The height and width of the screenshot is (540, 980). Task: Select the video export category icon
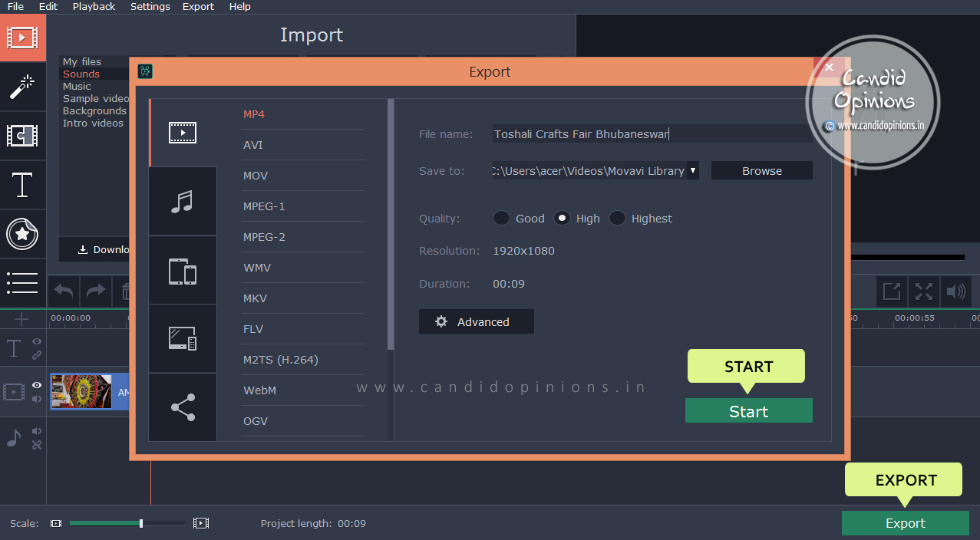183,133
